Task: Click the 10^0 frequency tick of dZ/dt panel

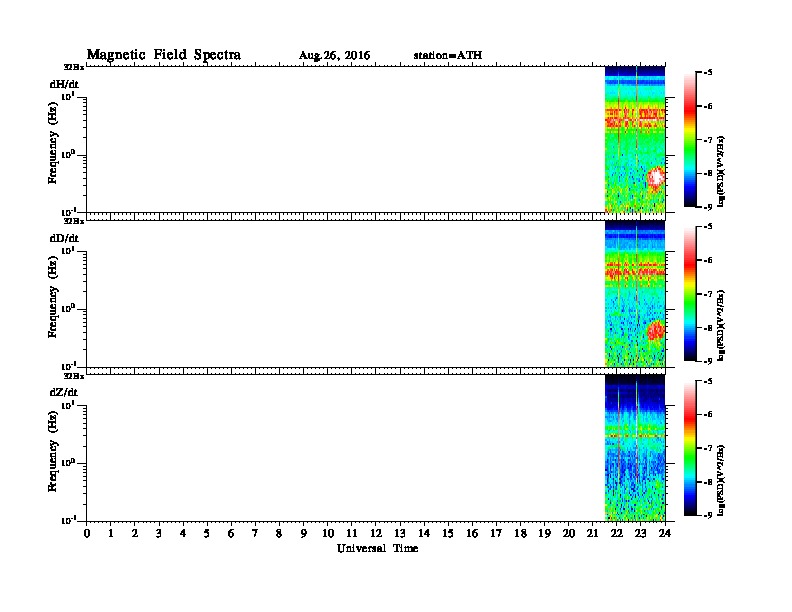Action: 68,462
